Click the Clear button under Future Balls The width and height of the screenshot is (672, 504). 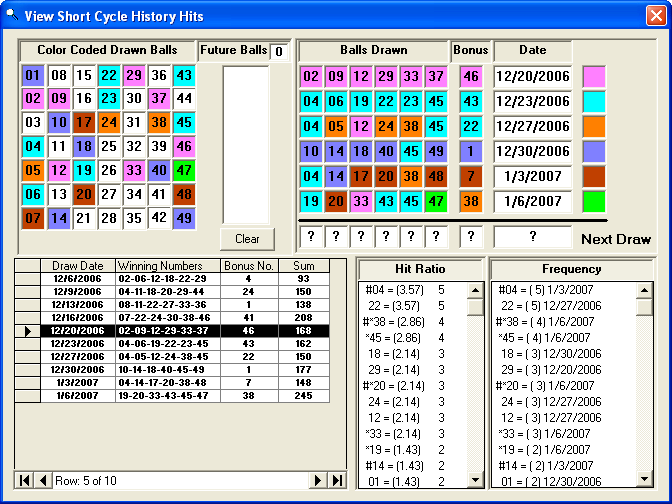coord(247,239)
